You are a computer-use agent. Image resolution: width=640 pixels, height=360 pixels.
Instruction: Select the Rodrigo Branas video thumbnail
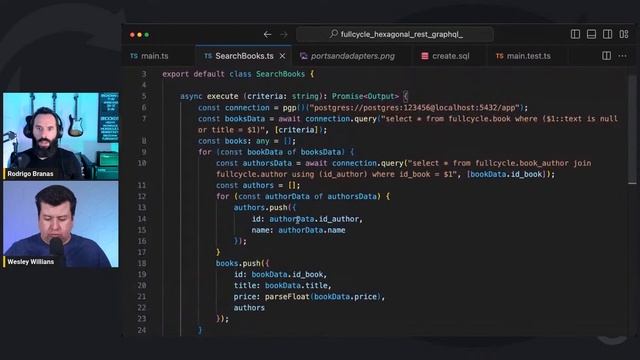pyautogui.click(x=61, y=136)
